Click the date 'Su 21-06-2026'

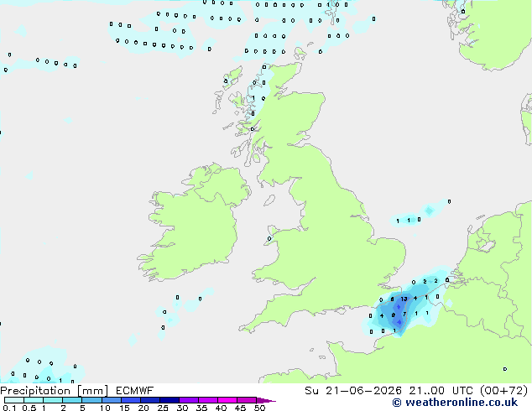(x=353, y=391)
